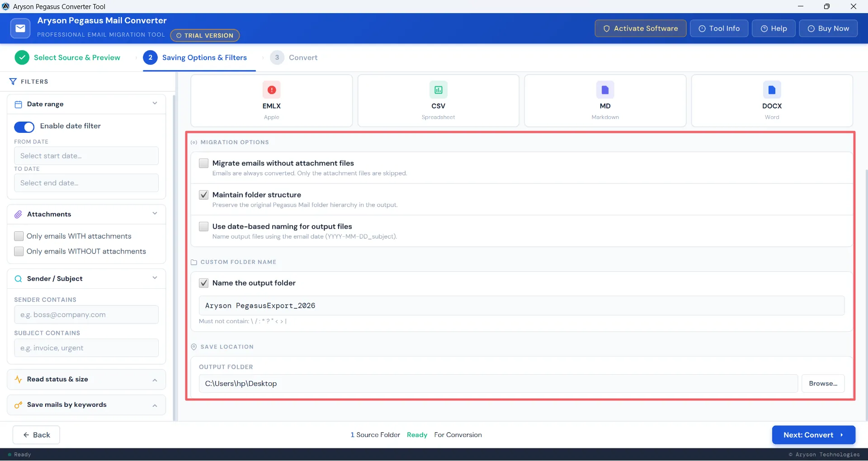The height and width of the screenshot is (461, 868).
Task: Click the Read status & size pulse icon
Action: pos(18,379)
